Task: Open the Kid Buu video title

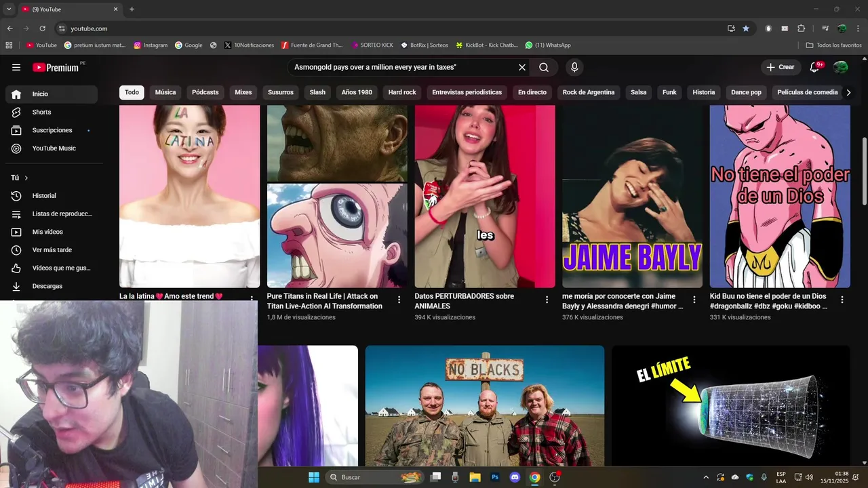Action: [x=769, y=301]
